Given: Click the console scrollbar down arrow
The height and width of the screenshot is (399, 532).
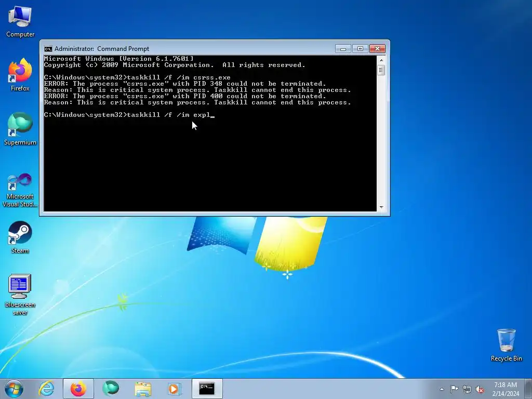Looking at the screenshot, I should pyautogui.click(x=381, y=207).
